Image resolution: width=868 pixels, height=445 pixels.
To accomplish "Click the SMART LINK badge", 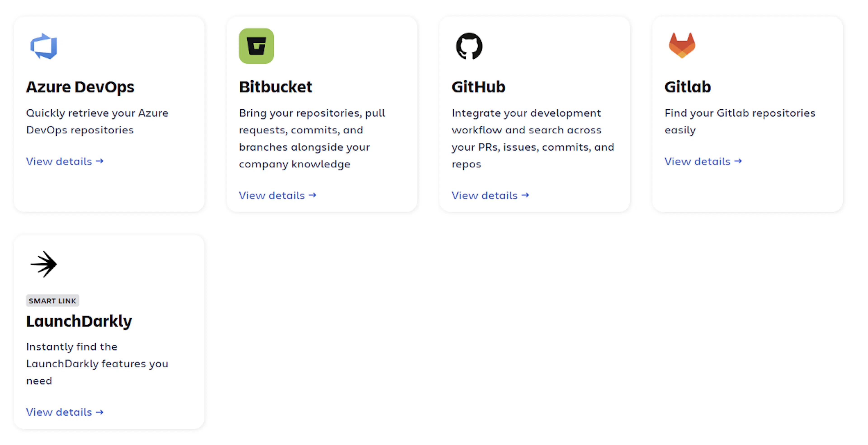I will click(53, 301).
